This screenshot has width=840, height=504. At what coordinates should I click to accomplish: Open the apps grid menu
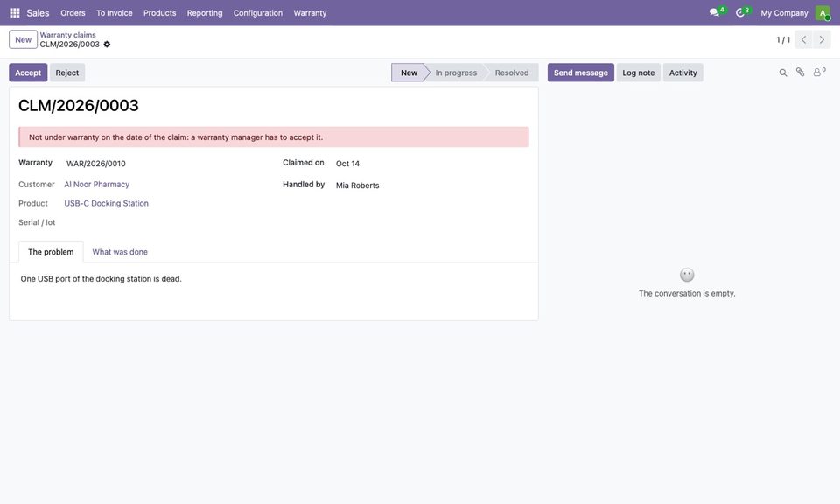coord(15,13)
